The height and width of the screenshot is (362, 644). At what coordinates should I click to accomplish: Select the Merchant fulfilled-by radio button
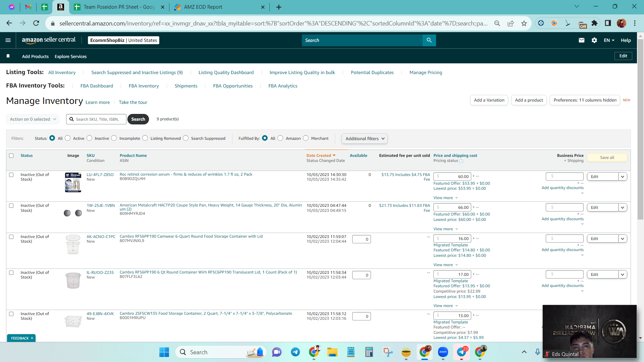pyautogui.click(x=306, y=138)
